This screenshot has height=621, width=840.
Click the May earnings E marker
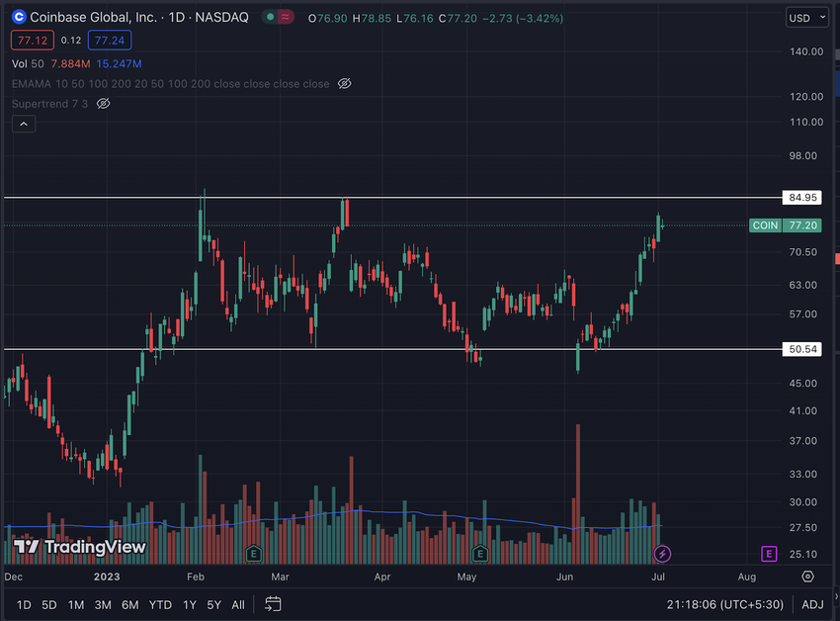tap(480, 554)
